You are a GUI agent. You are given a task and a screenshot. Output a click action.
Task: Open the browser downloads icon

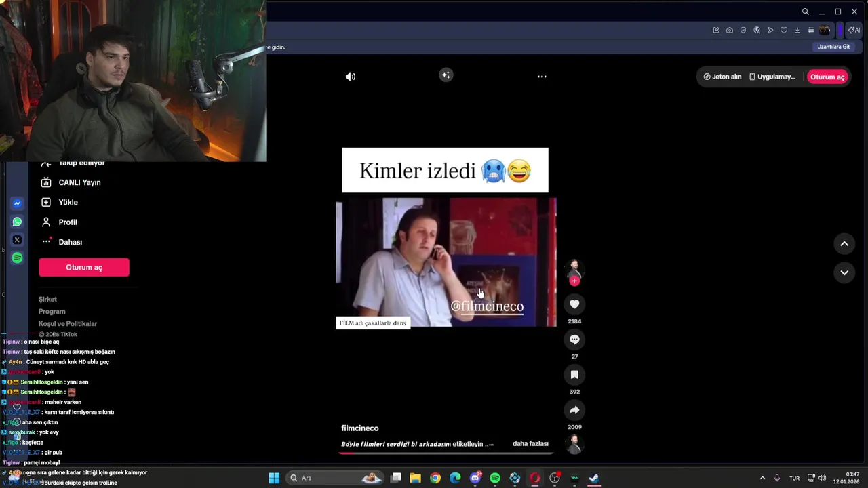(797, 30)
